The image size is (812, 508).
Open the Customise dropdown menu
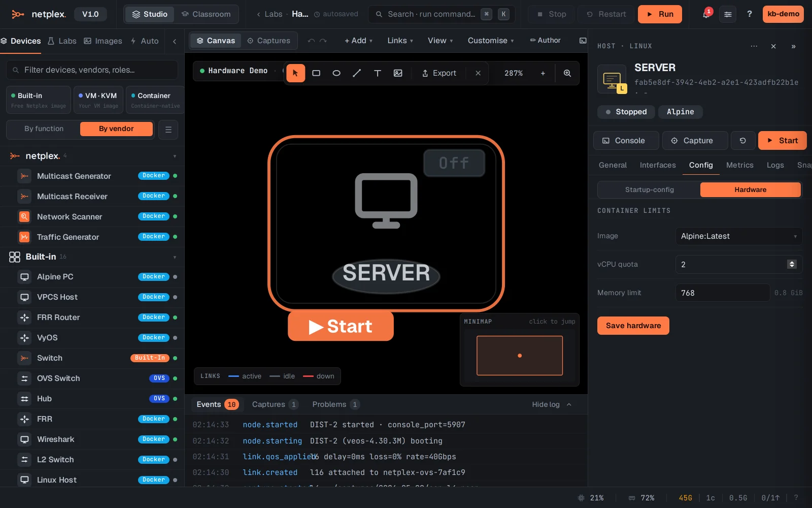490,41
